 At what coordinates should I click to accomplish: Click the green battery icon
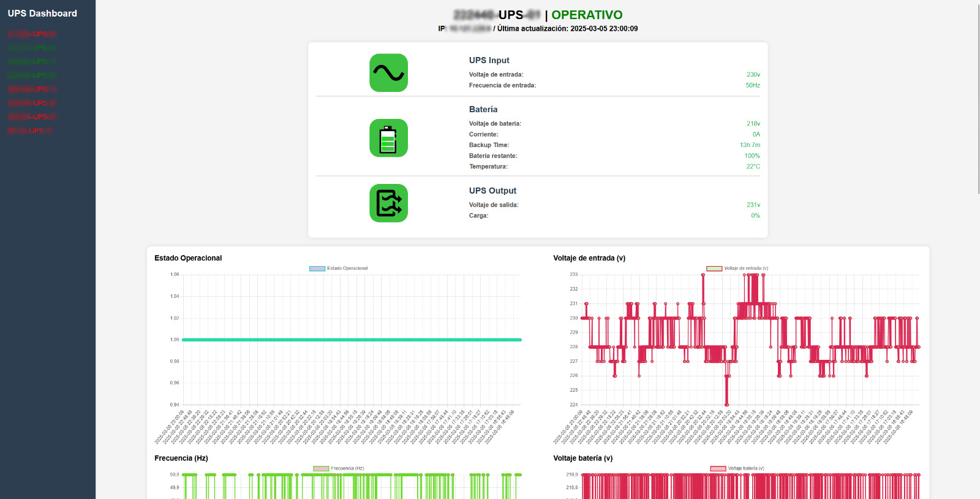[x=388, y=138]
